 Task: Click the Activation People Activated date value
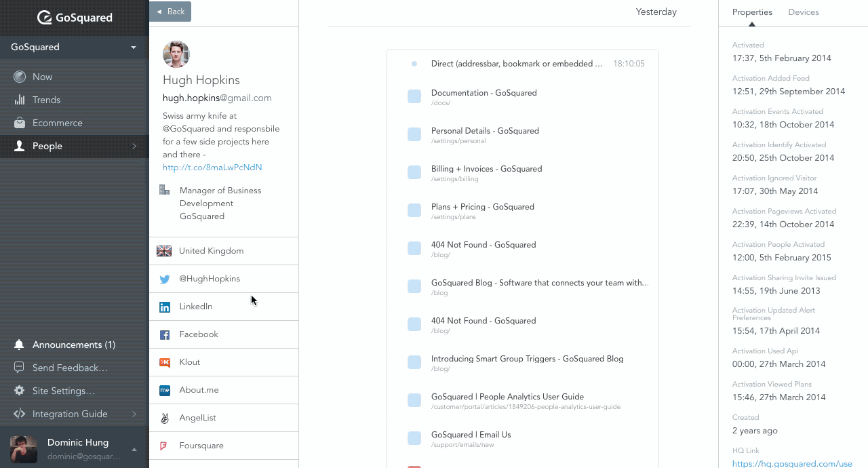click(782, 258)
